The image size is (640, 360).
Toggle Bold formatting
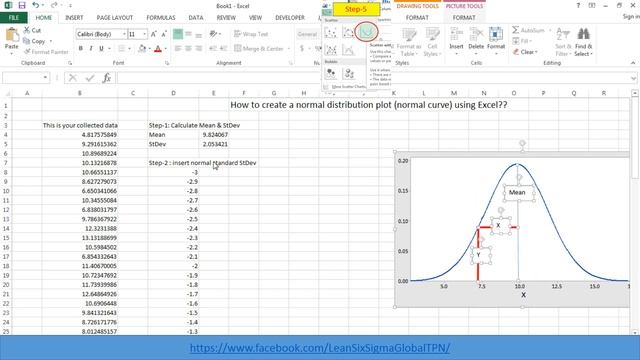coord(80,49)
